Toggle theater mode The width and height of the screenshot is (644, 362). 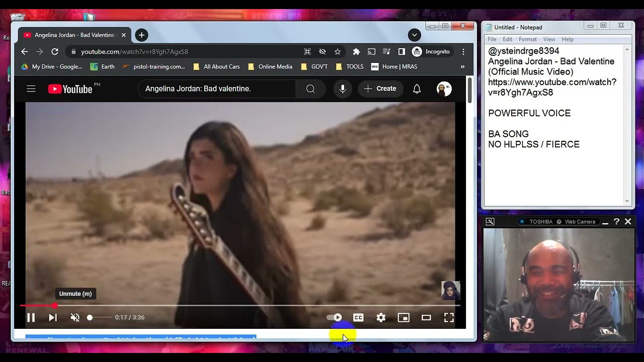(x=426, y=317)
